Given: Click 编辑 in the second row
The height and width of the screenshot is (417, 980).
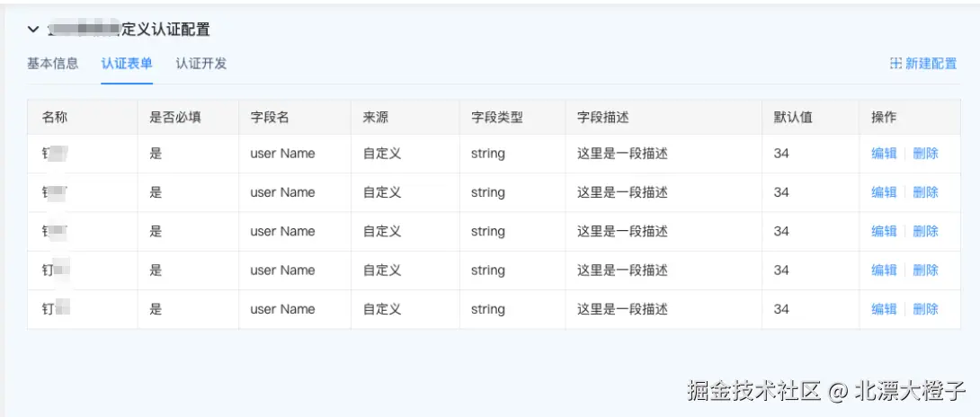Looking at the screenshot, I should [884, 192].
